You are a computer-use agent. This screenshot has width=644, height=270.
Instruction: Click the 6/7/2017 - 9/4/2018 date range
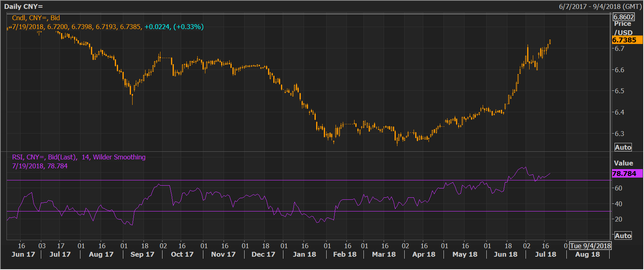pos(600,6)
